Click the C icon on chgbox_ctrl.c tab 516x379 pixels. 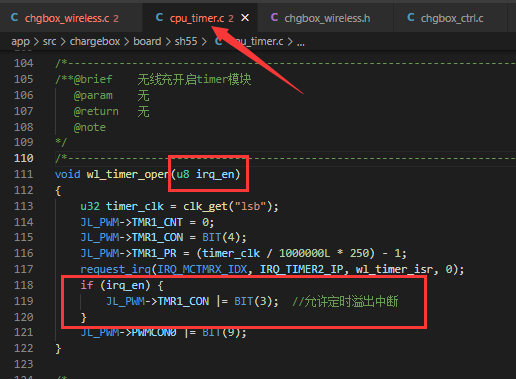click(x=411, y=17)
